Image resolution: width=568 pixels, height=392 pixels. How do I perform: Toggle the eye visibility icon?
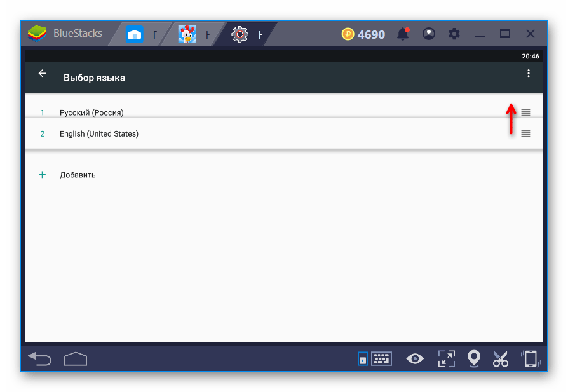pos(415,359)
